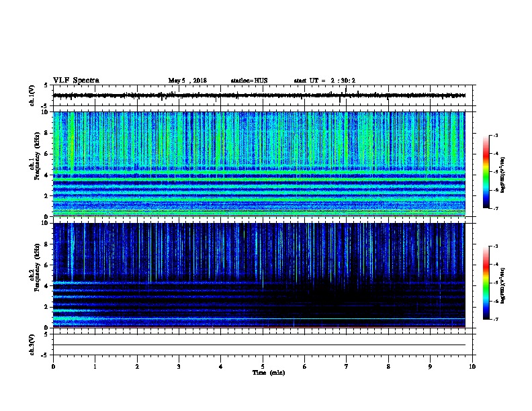Viewport: 532px width, 411px height.
Task: Click time tick label "5" on bottom axis
Action: (263, 366)
